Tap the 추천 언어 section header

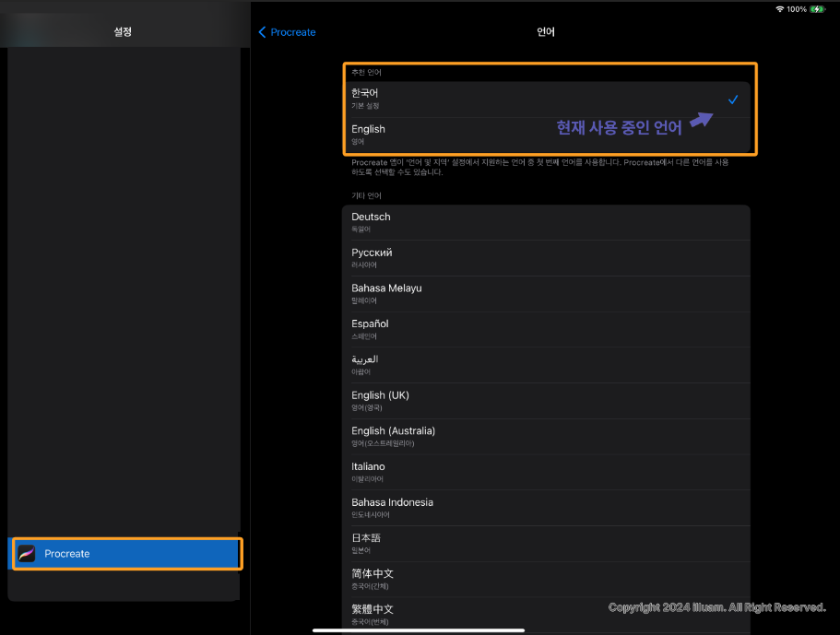(366, 72)
